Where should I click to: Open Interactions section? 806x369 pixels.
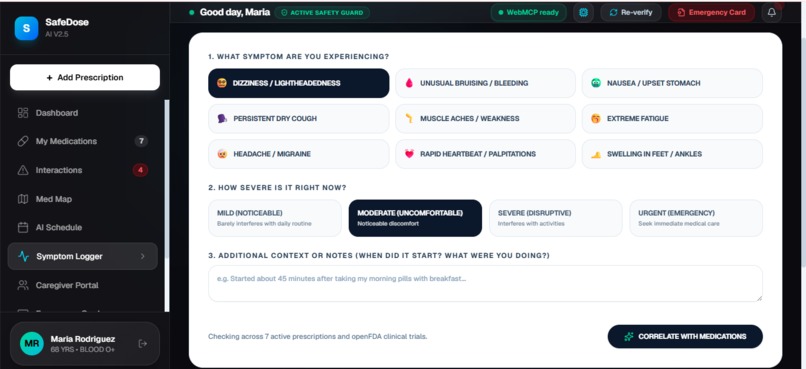pyautogui.click(x=82, y=170)
